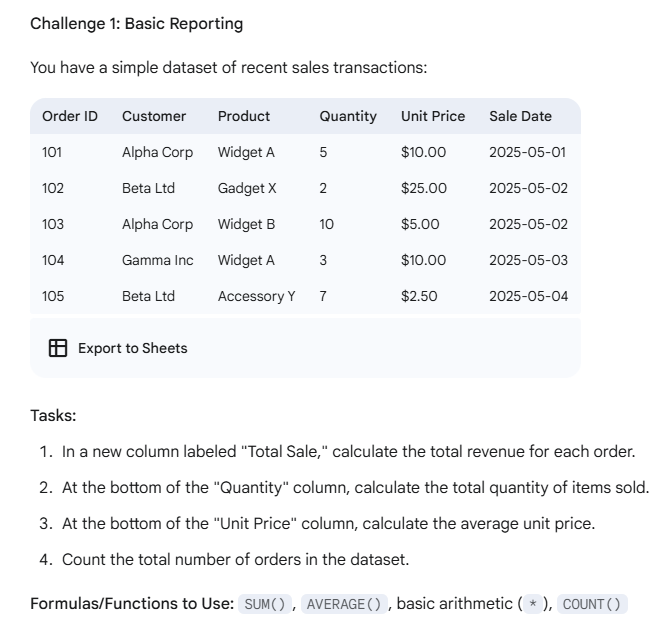
Task: Click the Sale Date column header
Action: (x=520, y=116)
